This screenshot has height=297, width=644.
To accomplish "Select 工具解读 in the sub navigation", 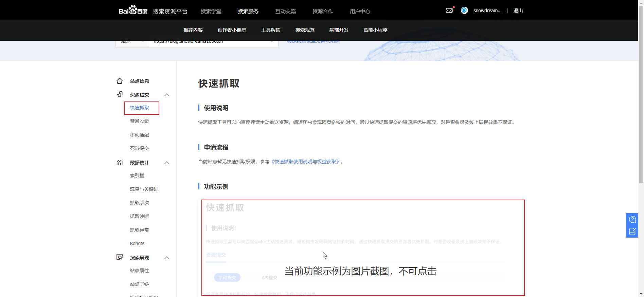I will 271,30.
